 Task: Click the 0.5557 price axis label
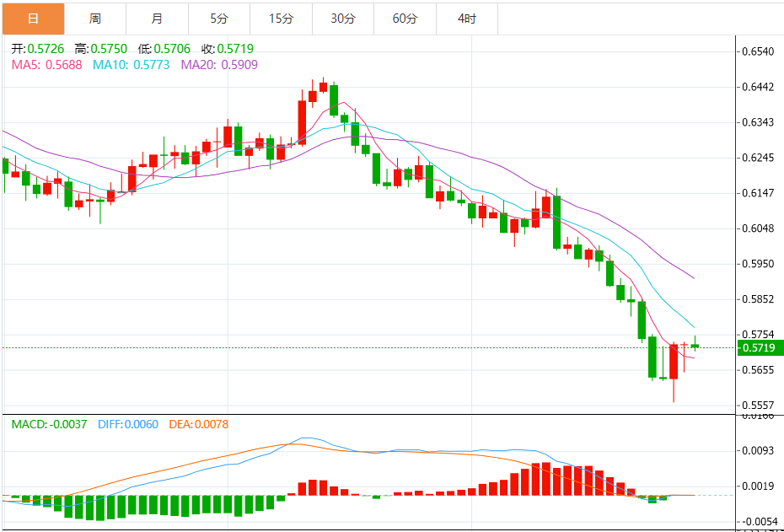[x=759, y=405]
